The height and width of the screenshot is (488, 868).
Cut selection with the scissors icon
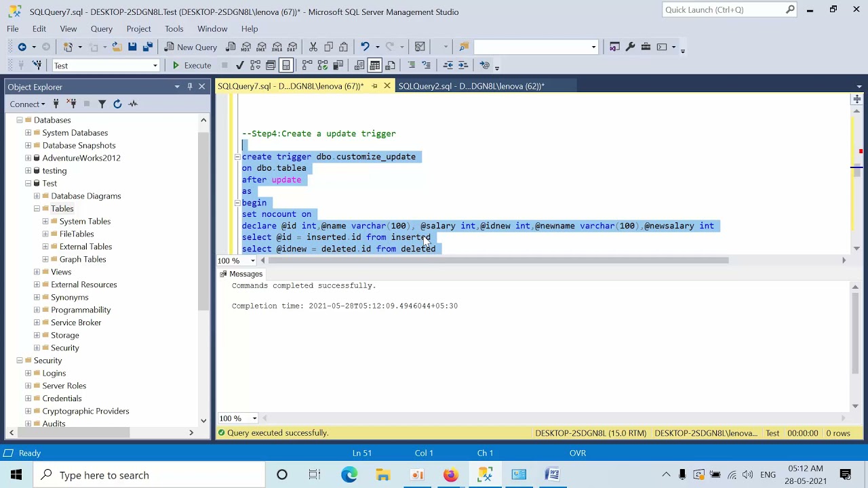(x=313, y=47)
